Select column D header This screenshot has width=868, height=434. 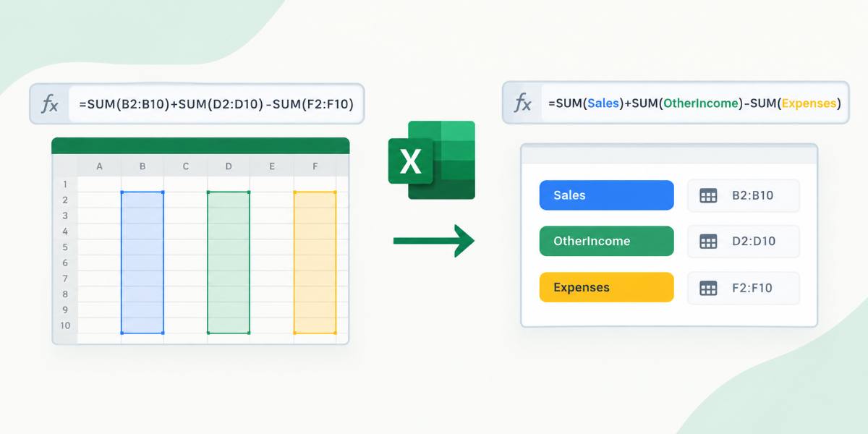point(229,166)
